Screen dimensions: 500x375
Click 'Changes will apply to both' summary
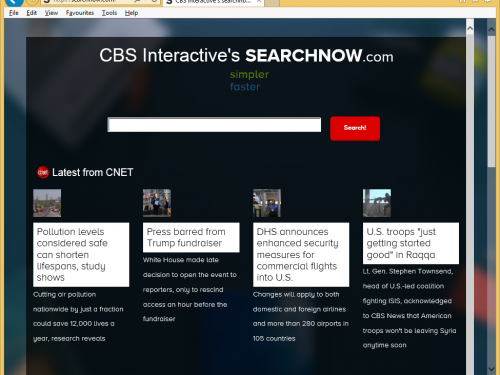(x=301, y=317)
